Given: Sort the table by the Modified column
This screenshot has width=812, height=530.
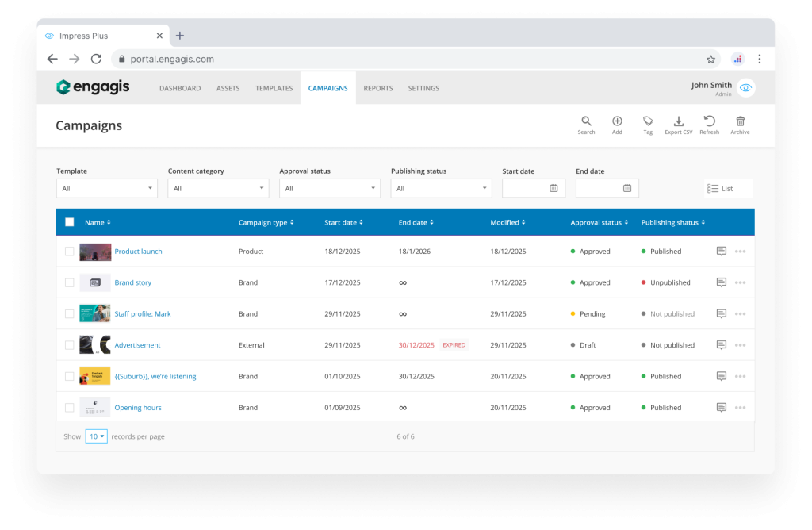Looking at the screenshot, I should [507, 223].
